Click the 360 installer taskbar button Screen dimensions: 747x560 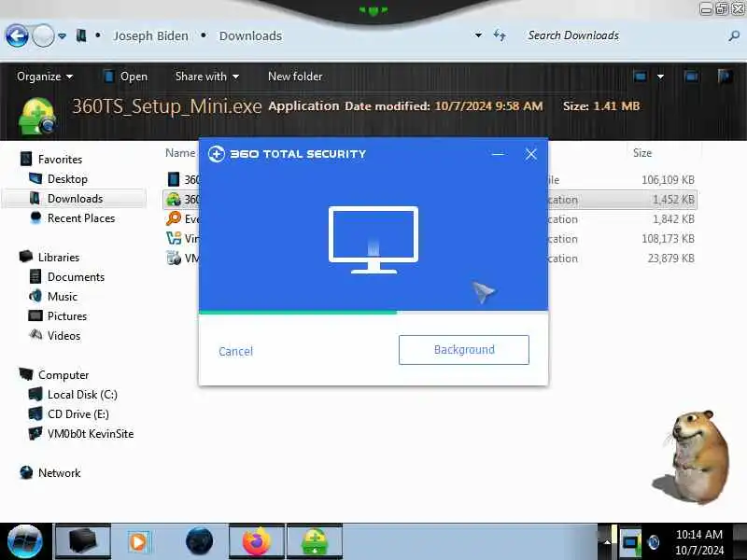click(x=315, y=541)
